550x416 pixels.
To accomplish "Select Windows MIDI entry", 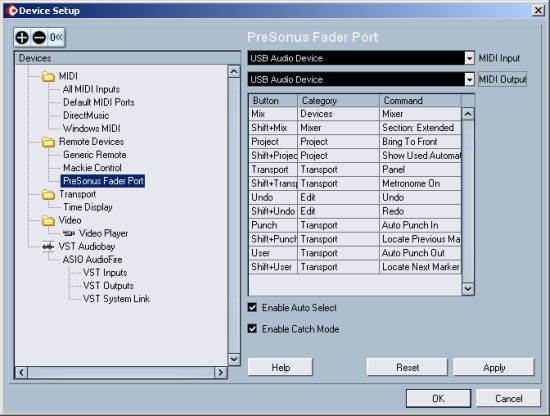I will 92,128.
